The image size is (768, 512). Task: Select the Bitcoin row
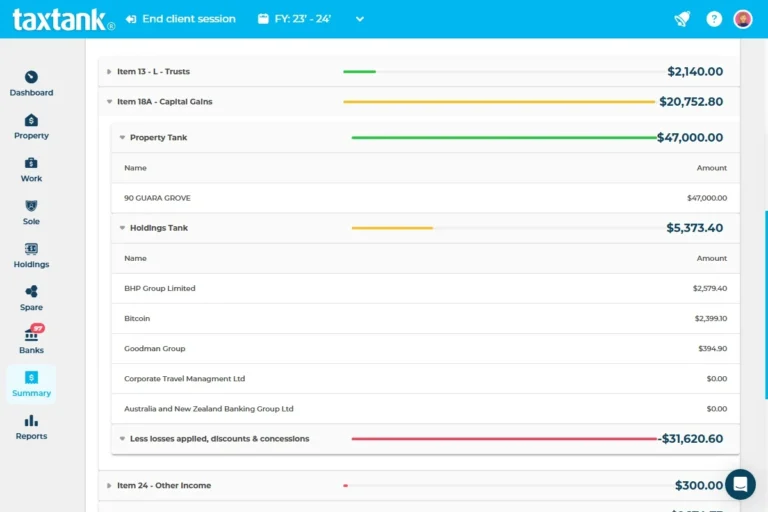click(x=425, y=318)
